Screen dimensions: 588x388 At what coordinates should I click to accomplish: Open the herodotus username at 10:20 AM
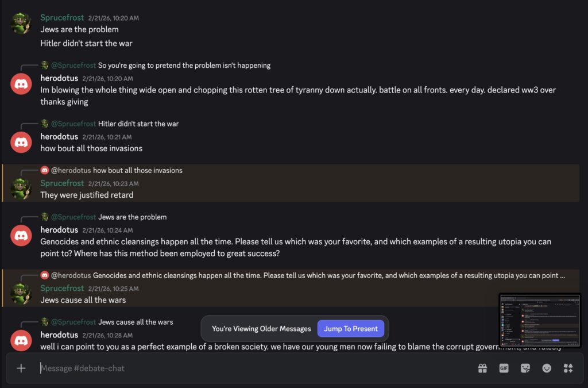pyautogui.click(x=59, y=78)
